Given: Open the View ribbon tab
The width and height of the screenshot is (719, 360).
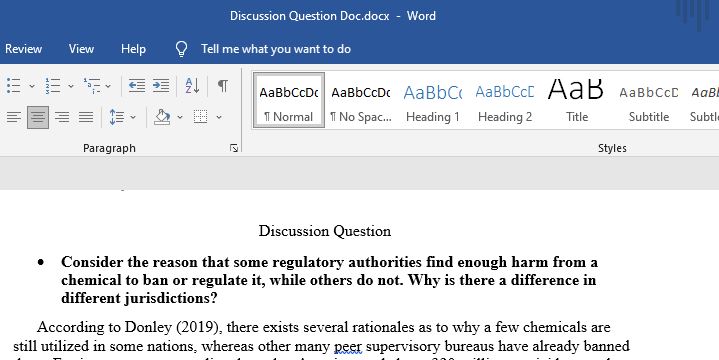Looking at the screenshot, I should (x=81, y=49).
